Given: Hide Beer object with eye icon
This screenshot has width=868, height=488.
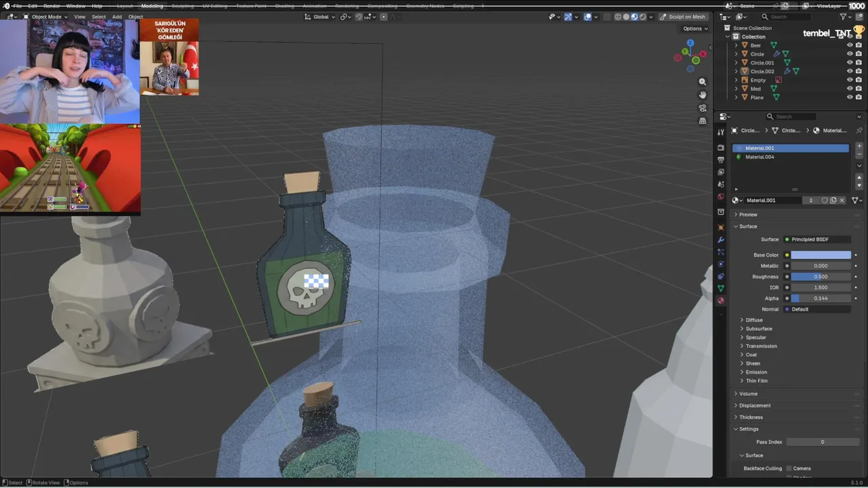Looking at the screenshot, I should pyautogui.click(x=850, y=45).
